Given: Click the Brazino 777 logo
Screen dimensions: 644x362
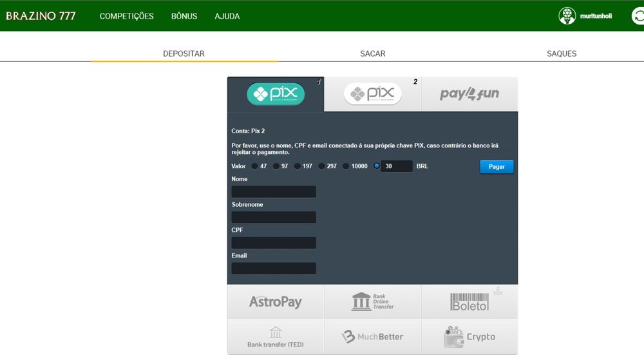Looking at the screenshot, I should [41, 16].
